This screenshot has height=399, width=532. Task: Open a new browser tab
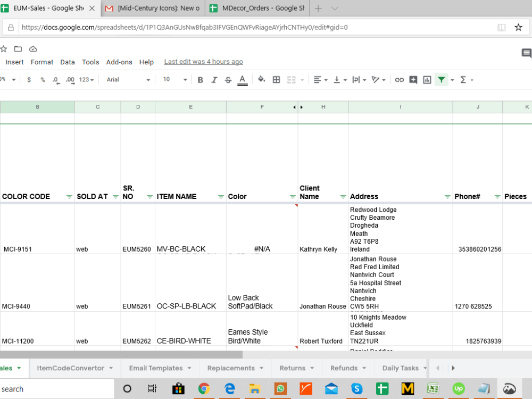pyautogui.click(x=318, y=9)
